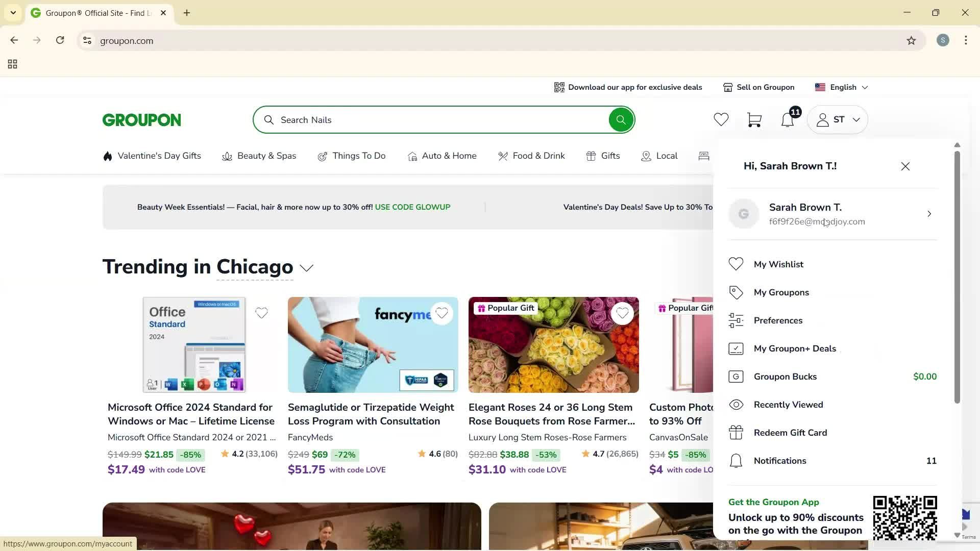Viewport: 980px width, 551px height.
Task: Favorite the Elegant Roses bouquet deal
Action: pyautogui.click(x=623, y=313)
